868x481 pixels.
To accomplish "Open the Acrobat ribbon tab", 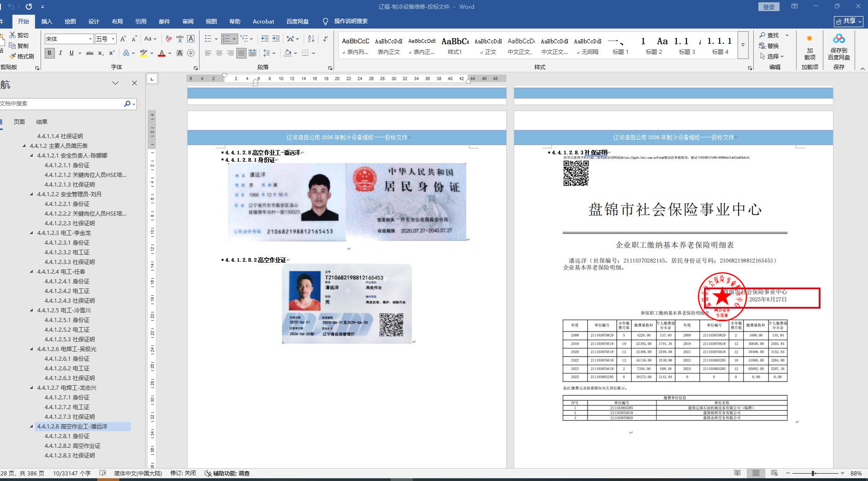I will tap(264, 21).
